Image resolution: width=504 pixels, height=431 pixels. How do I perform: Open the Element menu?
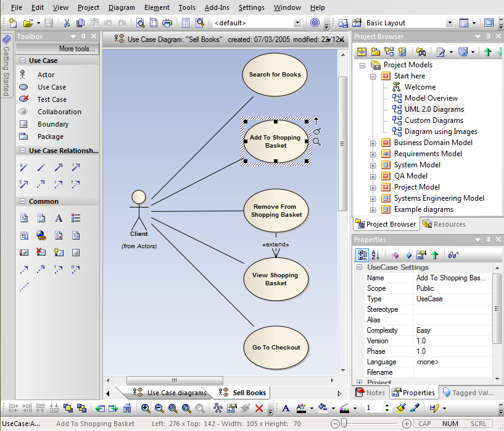coord(157,7)
